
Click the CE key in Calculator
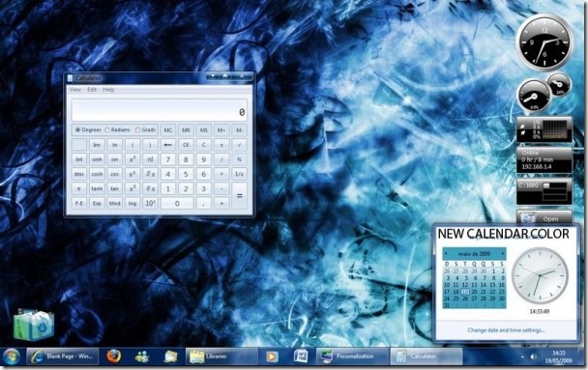coord(186,145)
